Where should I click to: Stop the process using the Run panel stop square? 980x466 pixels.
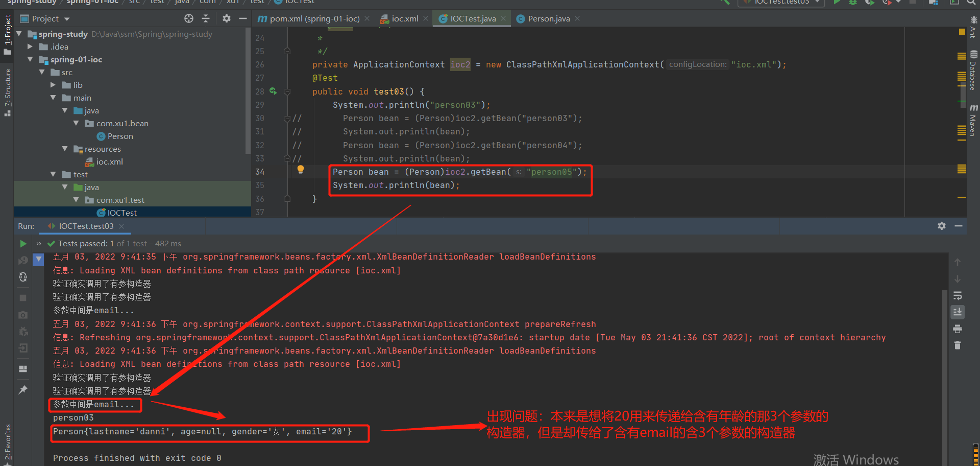coord(23,297)
